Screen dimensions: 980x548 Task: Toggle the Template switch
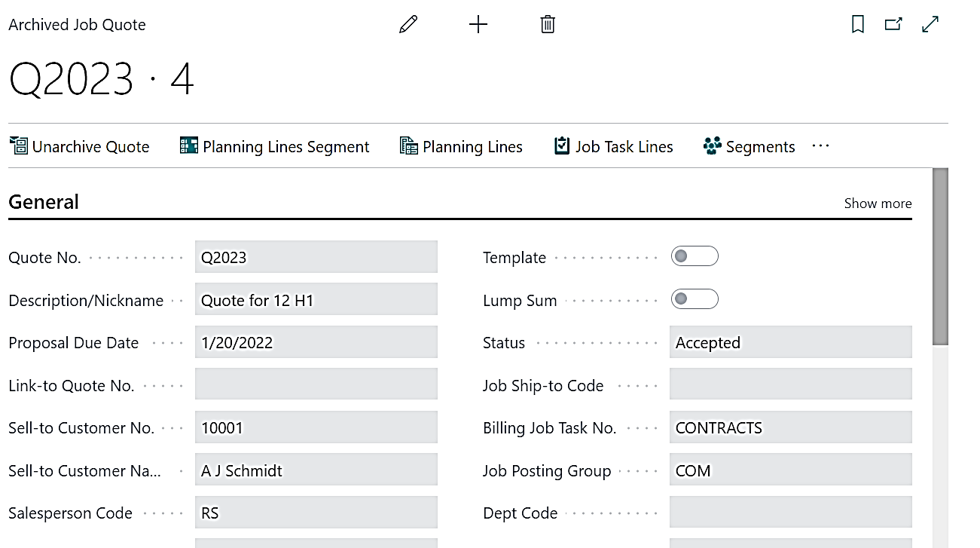click(x=695, y=257)
